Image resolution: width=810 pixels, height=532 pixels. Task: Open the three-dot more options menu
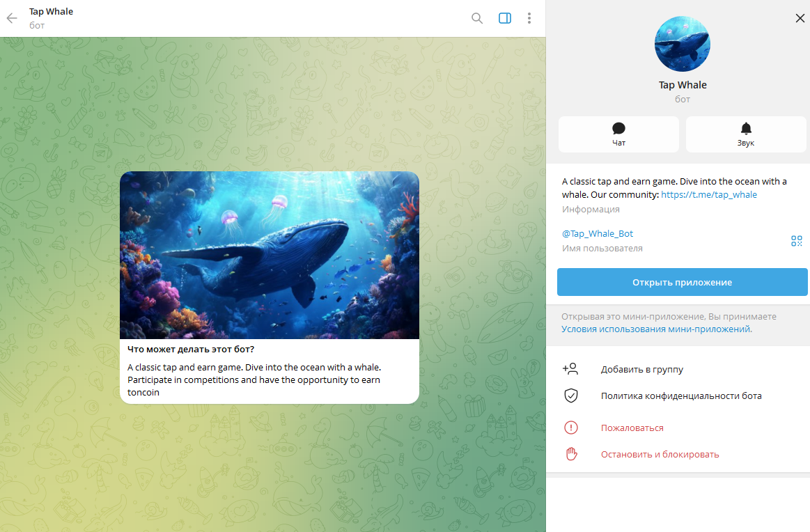[x=529, y=18]
